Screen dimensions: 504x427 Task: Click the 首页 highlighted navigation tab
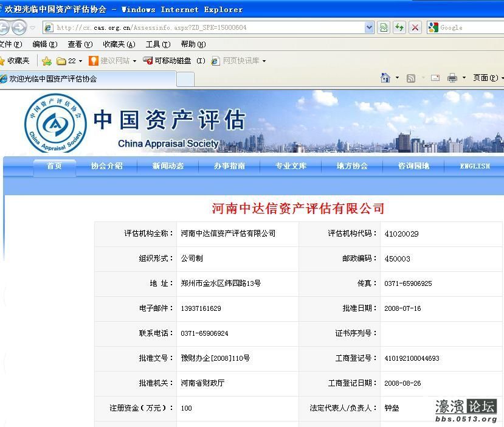(54, 166)
